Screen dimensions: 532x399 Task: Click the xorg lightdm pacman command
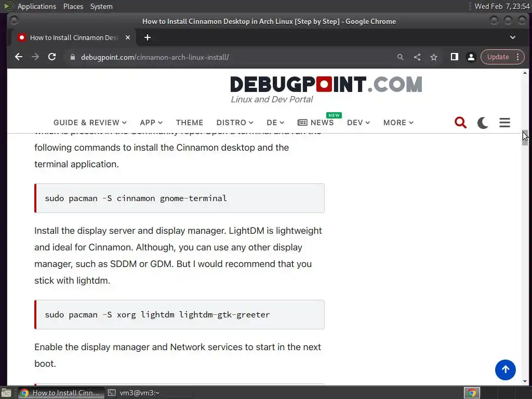pos(157,314)
